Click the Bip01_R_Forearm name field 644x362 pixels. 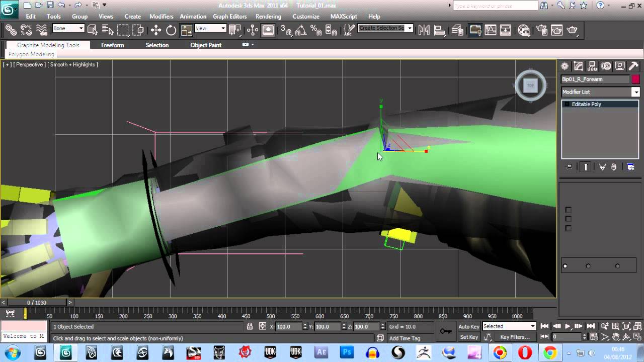click(x=595, y=79)
